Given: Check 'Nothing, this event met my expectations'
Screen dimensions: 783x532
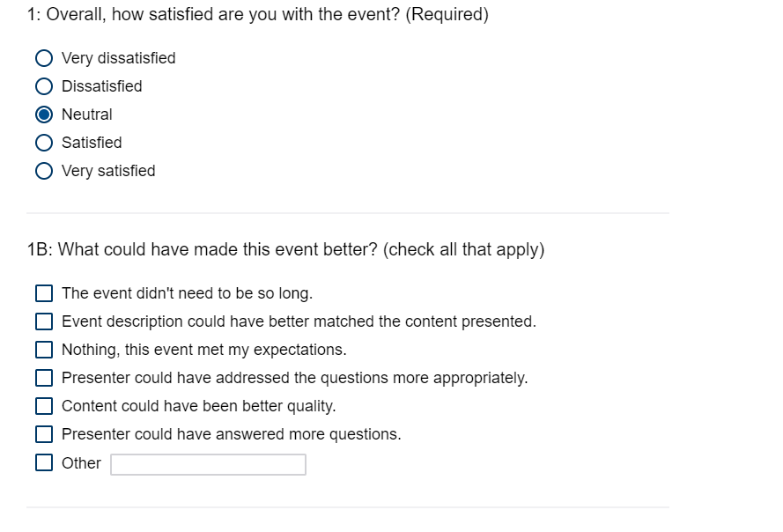Looking at the screenshot, I should tap(44, 350).
